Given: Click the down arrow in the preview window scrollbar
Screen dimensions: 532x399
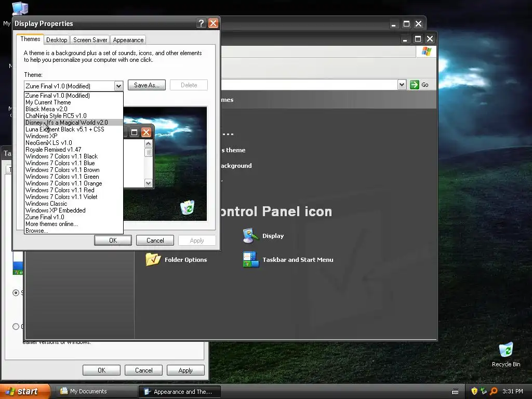Looking at the screenshot, I should click(x=148, y=183).
